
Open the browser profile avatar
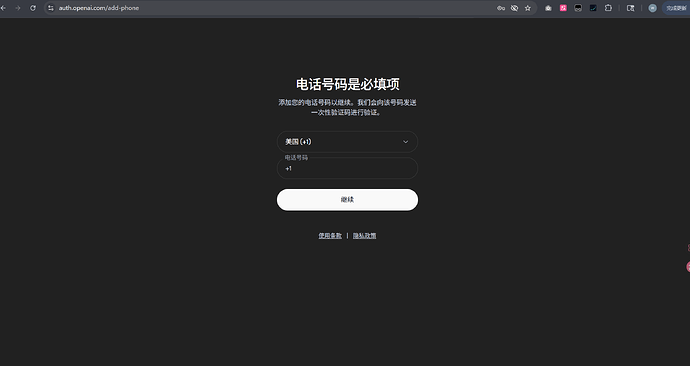[x=653, y=8]
